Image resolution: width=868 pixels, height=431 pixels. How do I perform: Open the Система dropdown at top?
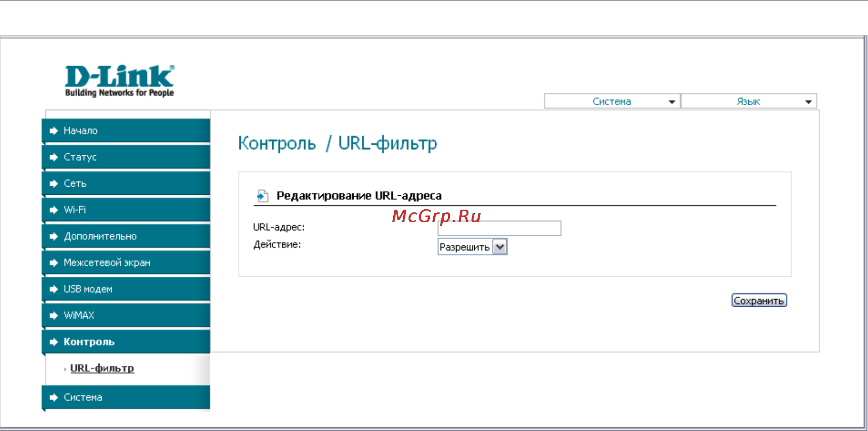tap(612, 101)
